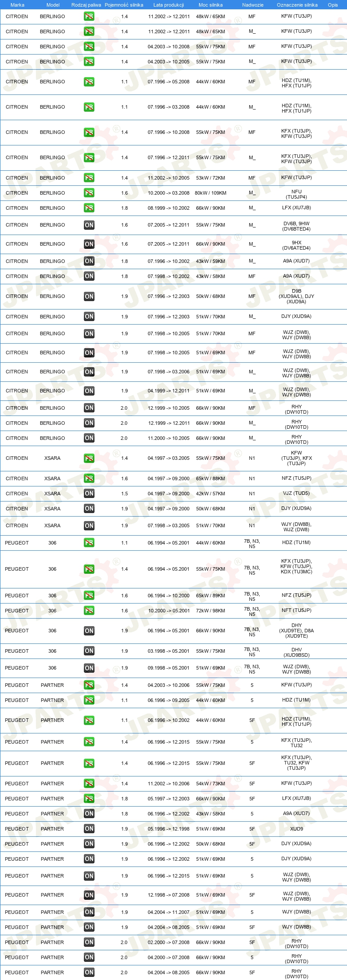Click the Model column header
The image size is (347, 980).
(53, 5)
